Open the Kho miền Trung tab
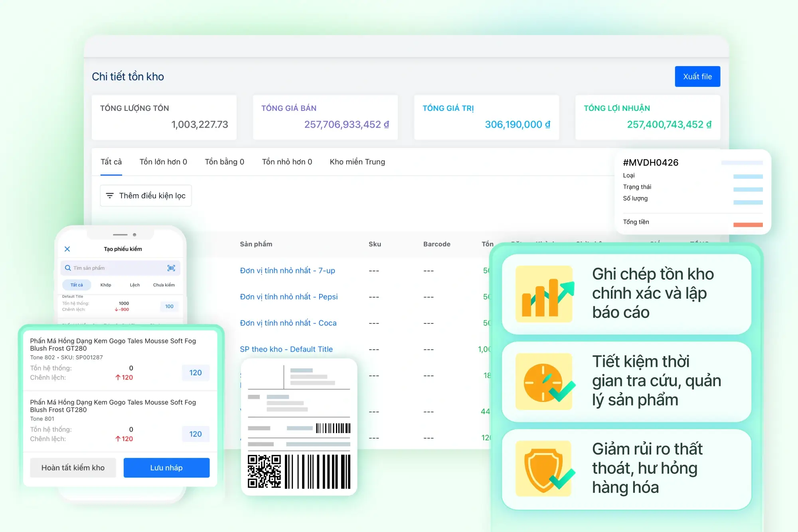 tap(358, 162)
